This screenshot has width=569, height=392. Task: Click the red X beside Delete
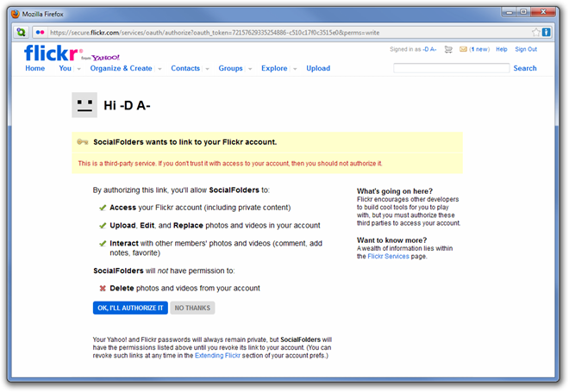pos(103,289)
